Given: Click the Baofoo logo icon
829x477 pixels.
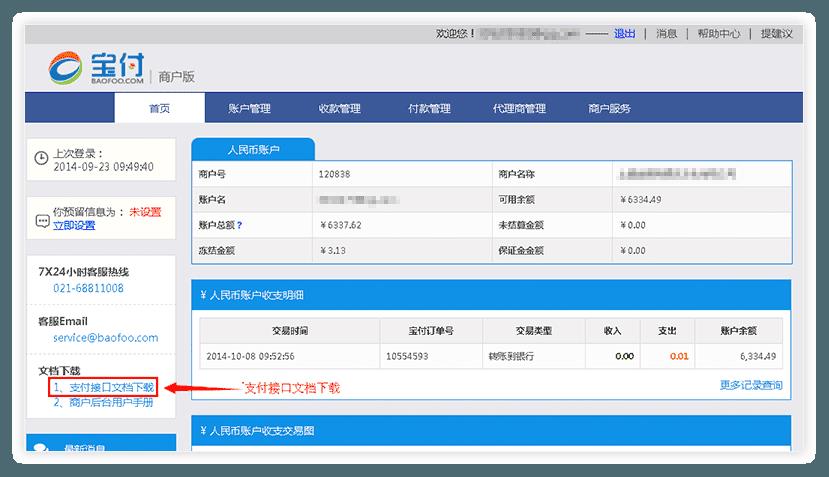Looking at the screenshot, I should [x=66, y=68].
